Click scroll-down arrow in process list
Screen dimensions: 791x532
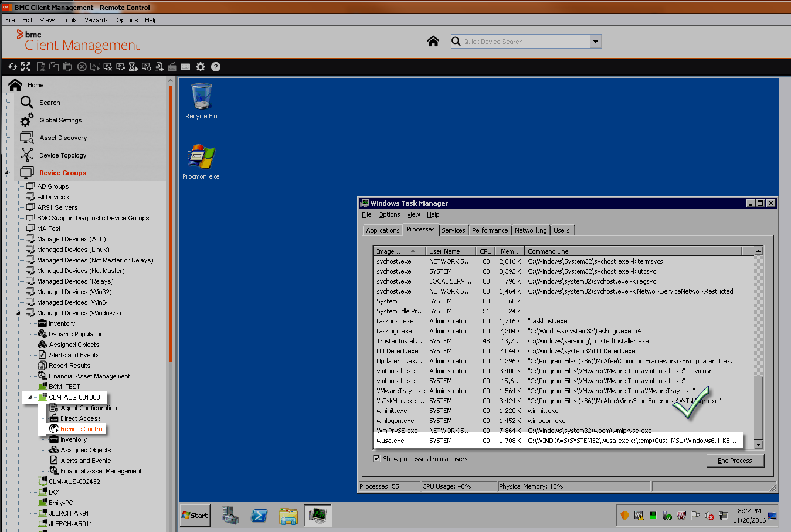(758, 445)
